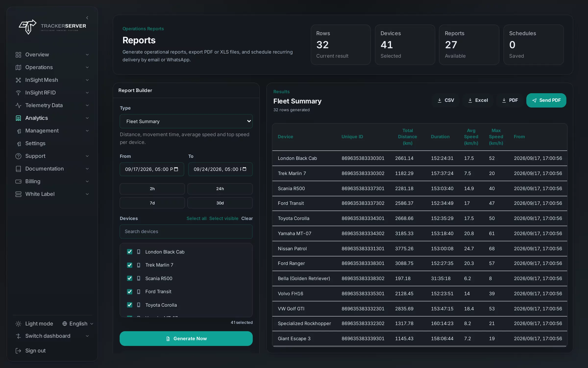Open the Documentation menu item
Screen dimensions: 588x368
[52, 169]
